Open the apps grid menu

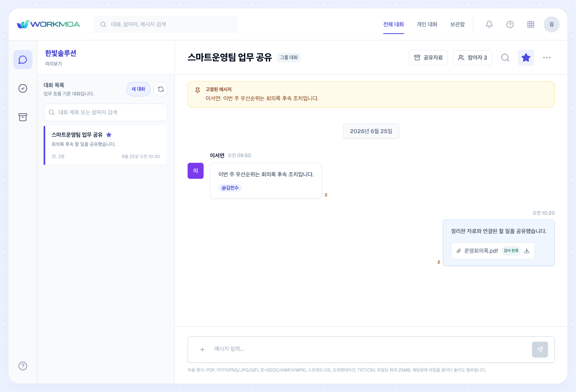tap(531, 24)
